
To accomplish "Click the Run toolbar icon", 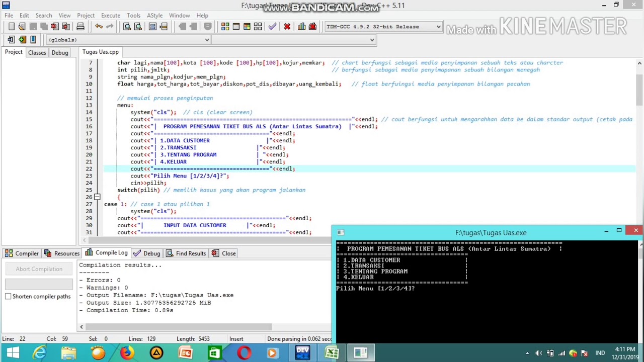I will click(x=236, y=27).
